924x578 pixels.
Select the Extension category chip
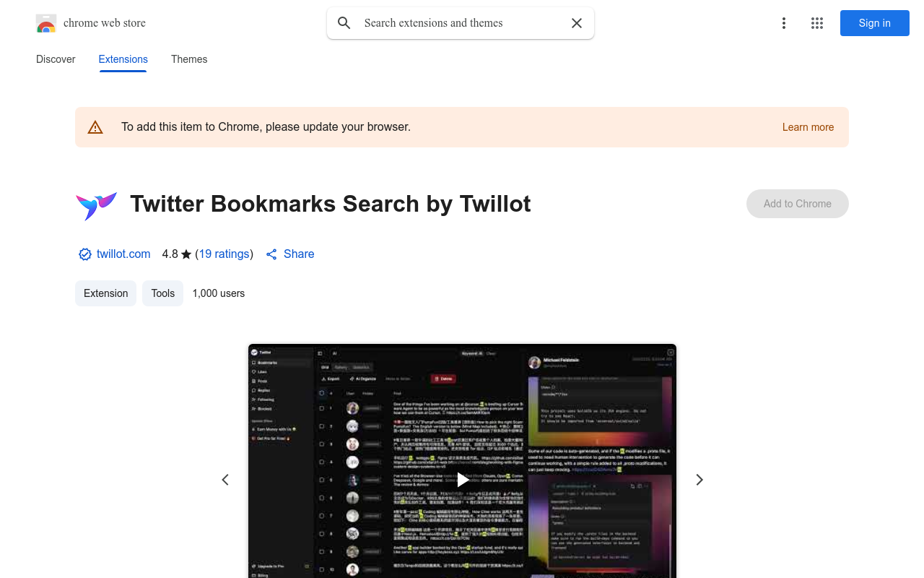tap(105, 293)
